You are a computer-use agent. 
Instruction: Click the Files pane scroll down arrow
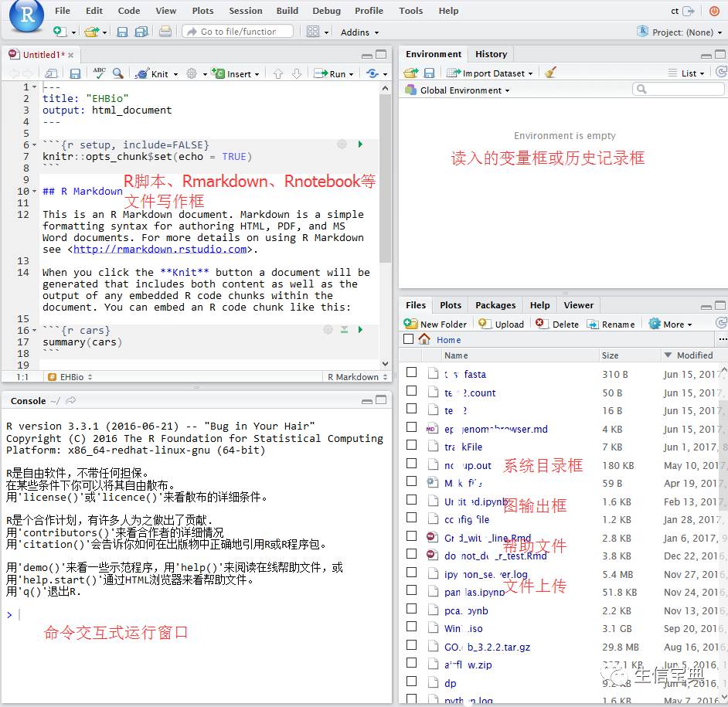pos(724,697)
